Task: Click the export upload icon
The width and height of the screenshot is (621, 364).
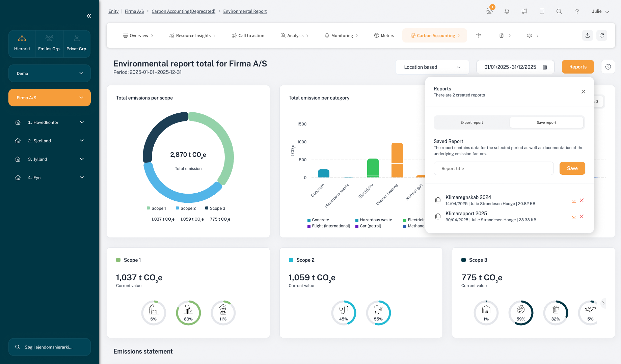Action: [588, 35]
